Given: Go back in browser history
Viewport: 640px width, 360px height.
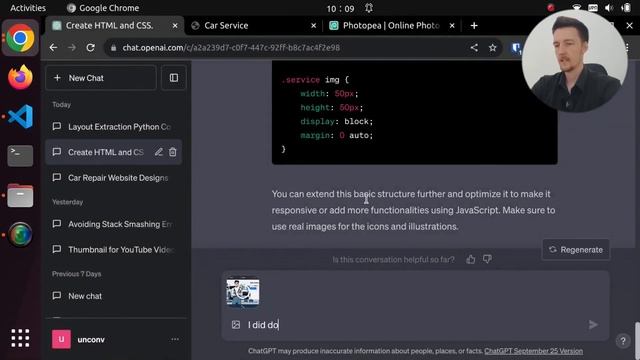Looking at the screenshot, I should [x=53, y=48].
